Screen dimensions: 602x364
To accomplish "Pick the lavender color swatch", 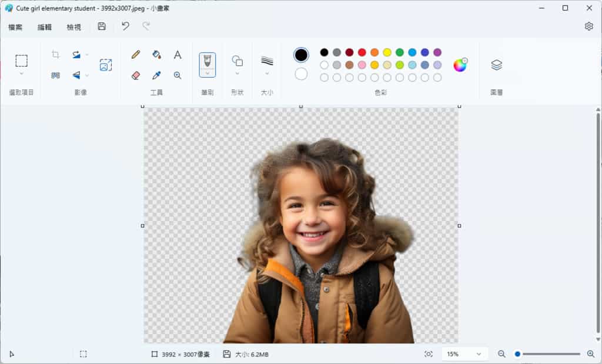I will click(x=437, y=65).
